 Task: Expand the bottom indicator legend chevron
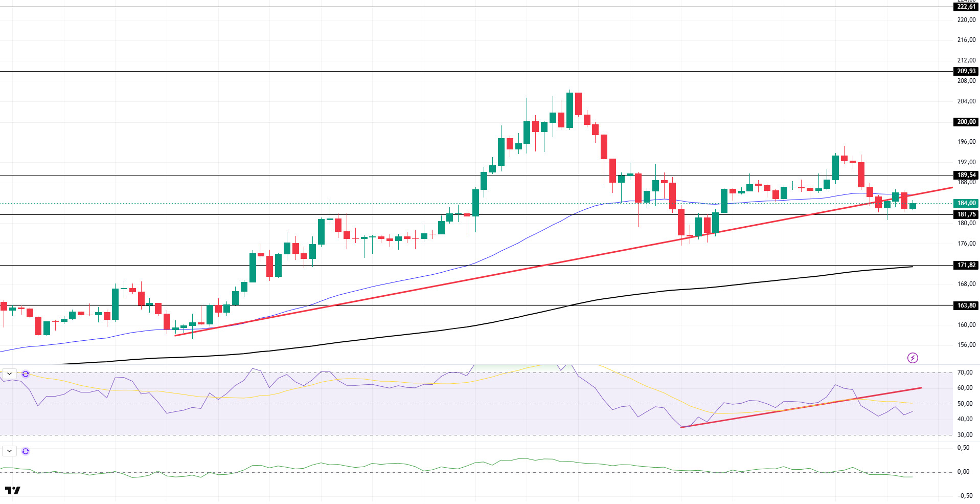pos(9,451)
